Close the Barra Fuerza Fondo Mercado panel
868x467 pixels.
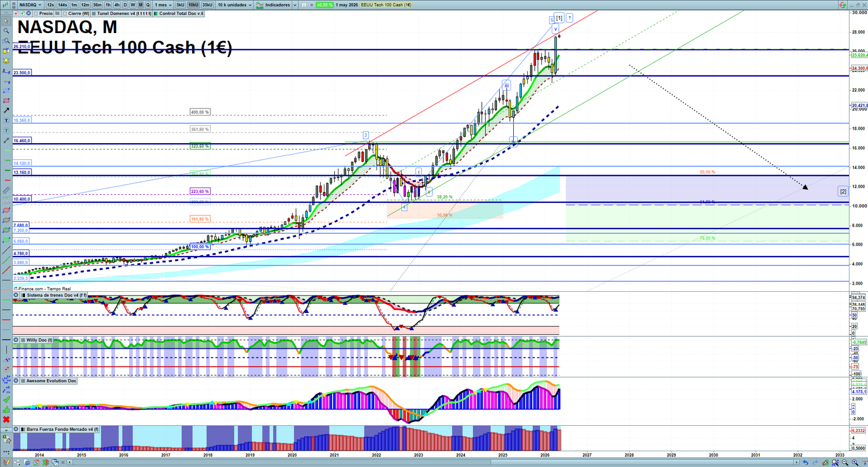point(16,429)
